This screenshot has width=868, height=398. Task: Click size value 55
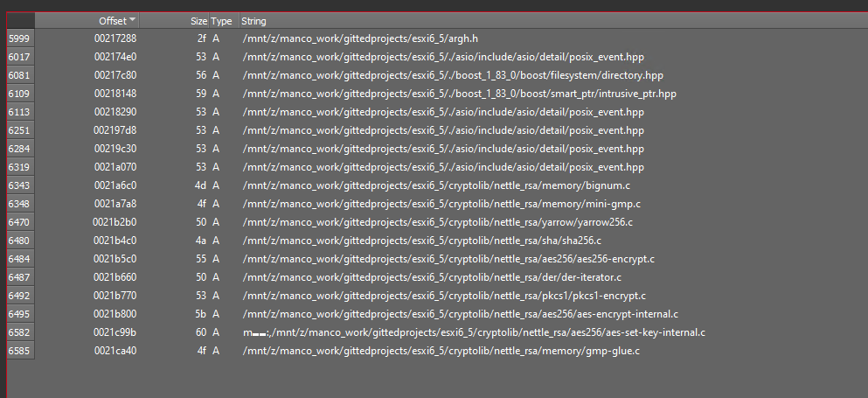point(201,259)
